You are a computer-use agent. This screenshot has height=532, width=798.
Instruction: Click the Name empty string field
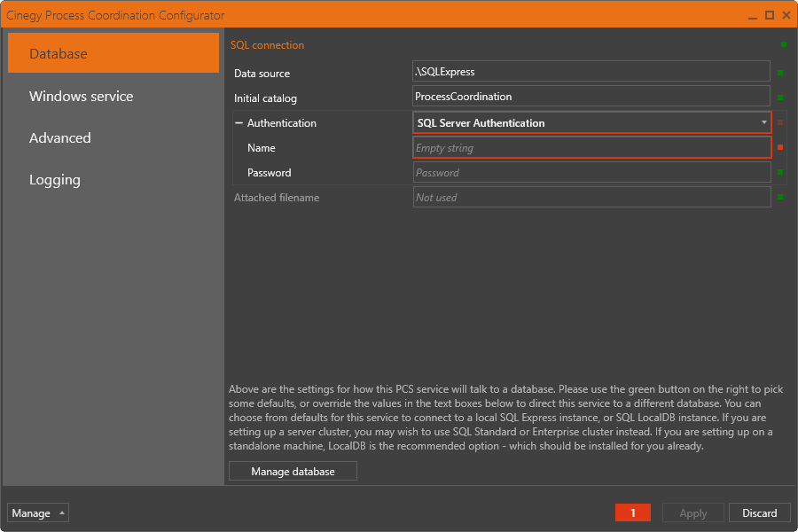(x=592, y=148)
